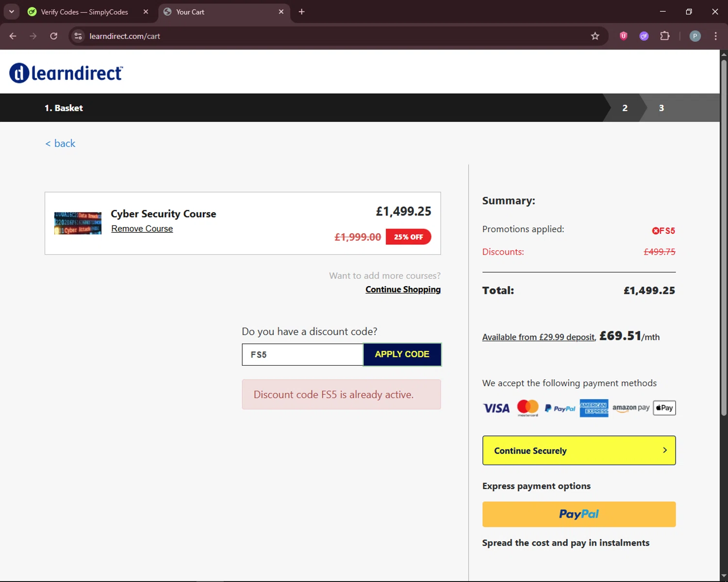The height and width of the screenshot is (582, 728).
Task: Click the American Express payment icon
Action: click(594, 408)
